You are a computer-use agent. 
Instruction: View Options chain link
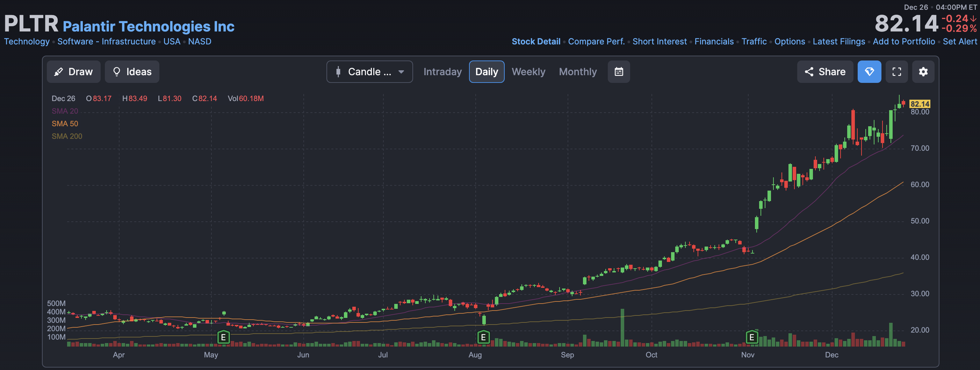(790, 42)
